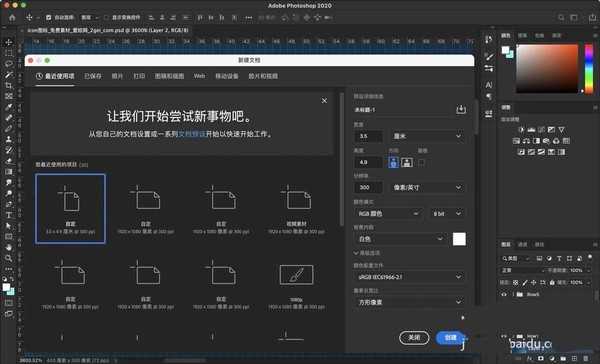
Task: Select the selected 3.5 x 4.0 厘米 preset
Action: click(x=70, y=209)
